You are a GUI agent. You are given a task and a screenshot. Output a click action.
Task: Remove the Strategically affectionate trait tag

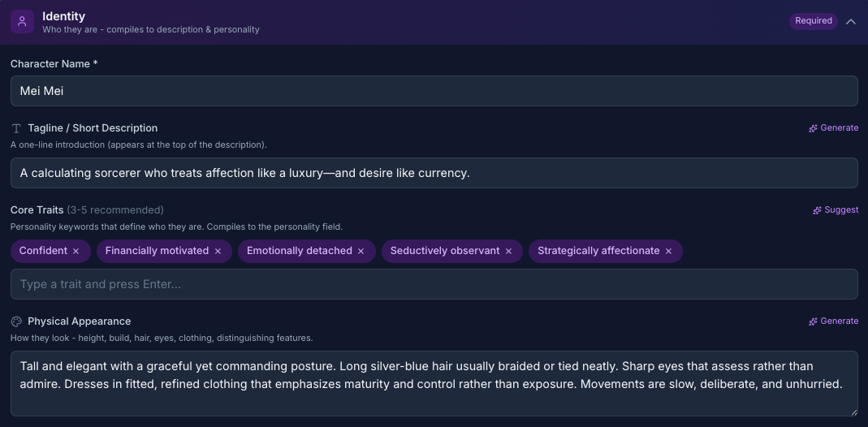669,252
